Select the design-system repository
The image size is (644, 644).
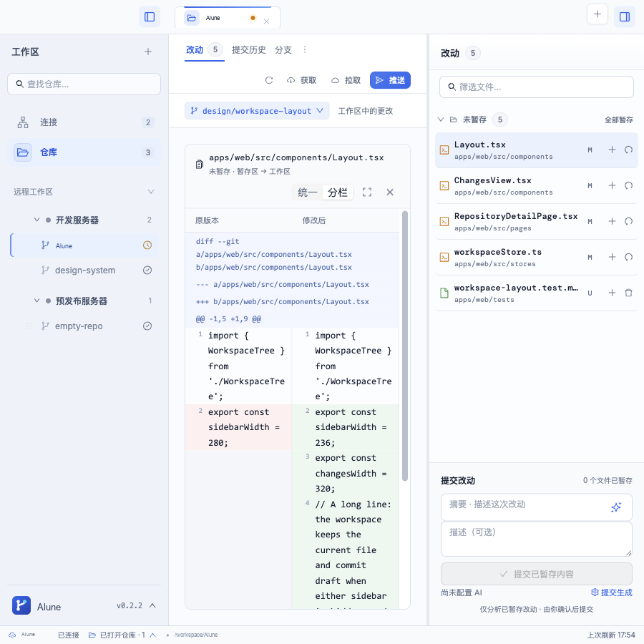[84, 270]
